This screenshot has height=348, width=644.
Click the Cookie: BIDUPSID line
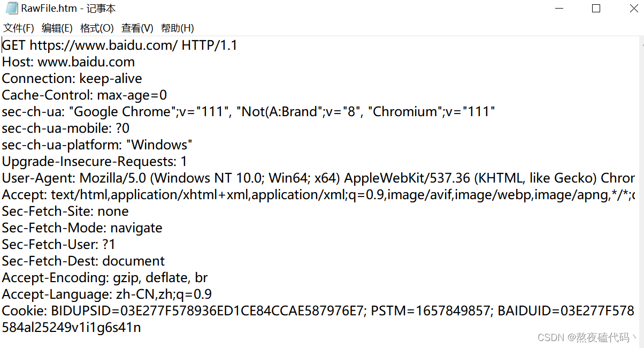point(318,311)
